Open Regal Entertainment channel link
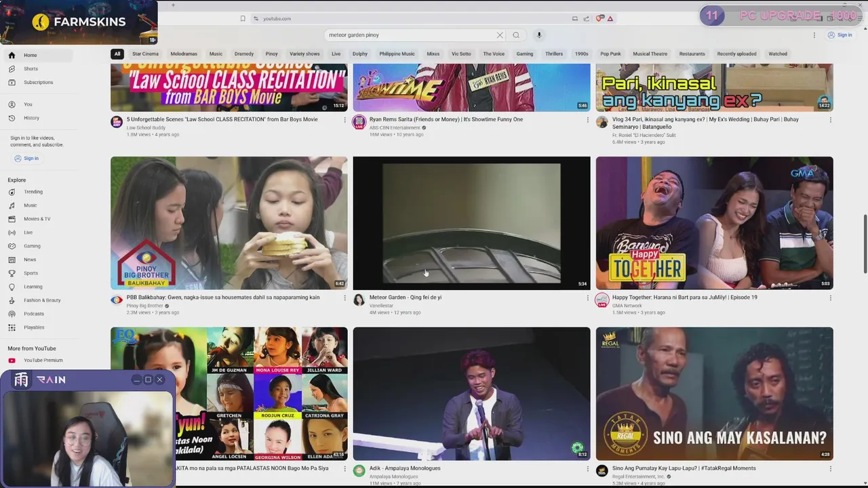This screenshot has width=868, height=488. click(638, 476)
